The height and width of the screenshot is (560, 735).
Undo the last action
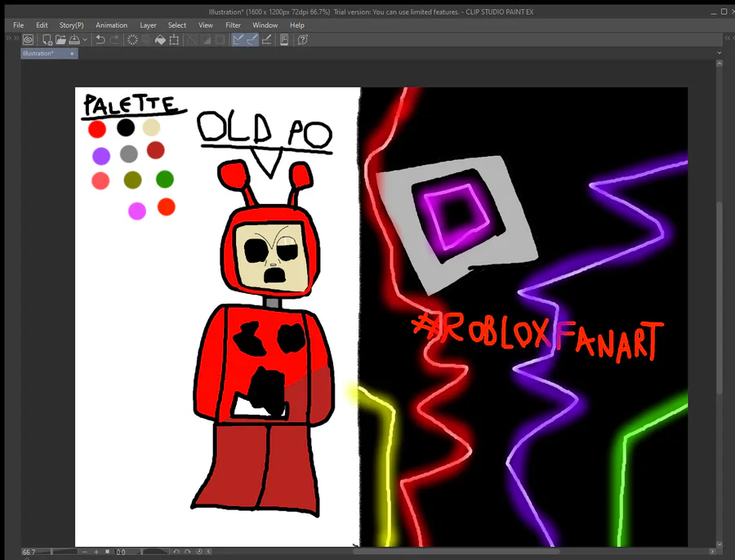pos(100,40)
